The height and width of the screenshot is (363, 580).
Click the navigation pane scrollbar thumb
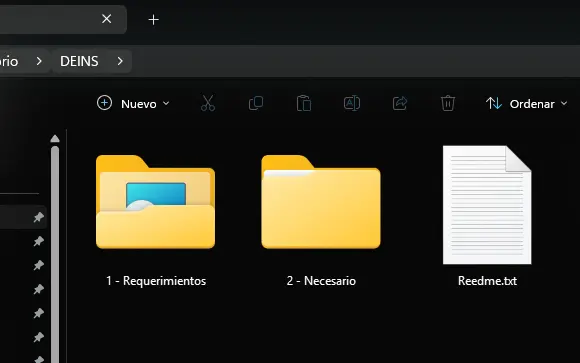55,255
